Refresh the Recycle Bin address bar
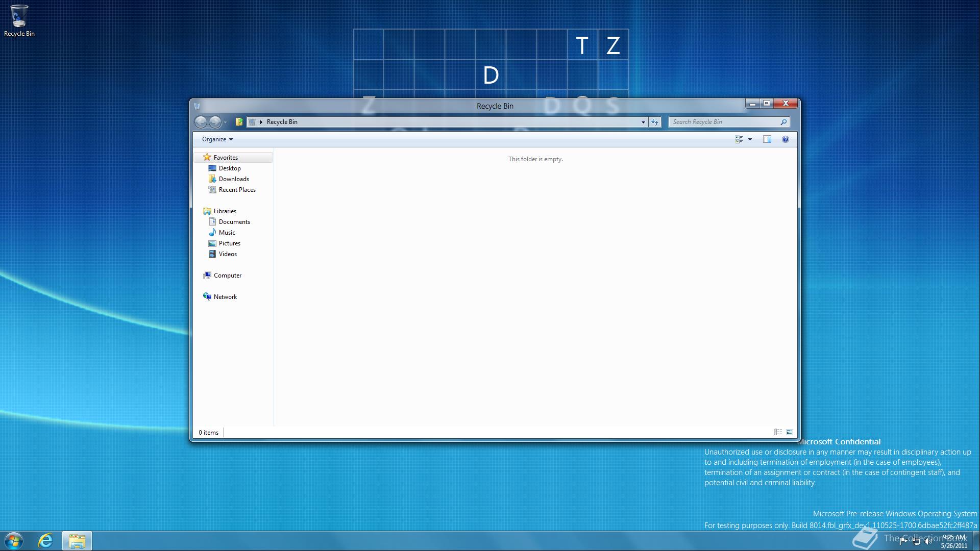Image resolution: width=980 pixels, height=551 pixels. click(x=655, y=122)
